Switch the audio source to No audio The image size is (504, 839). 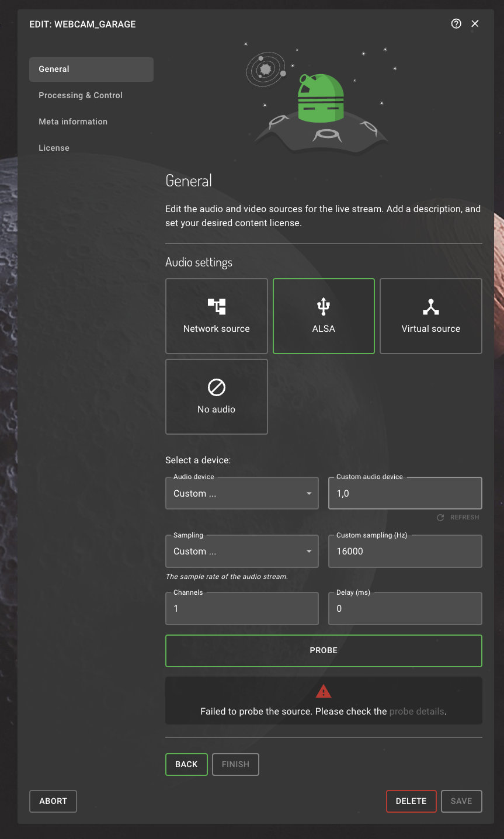[x=216, y=397]
